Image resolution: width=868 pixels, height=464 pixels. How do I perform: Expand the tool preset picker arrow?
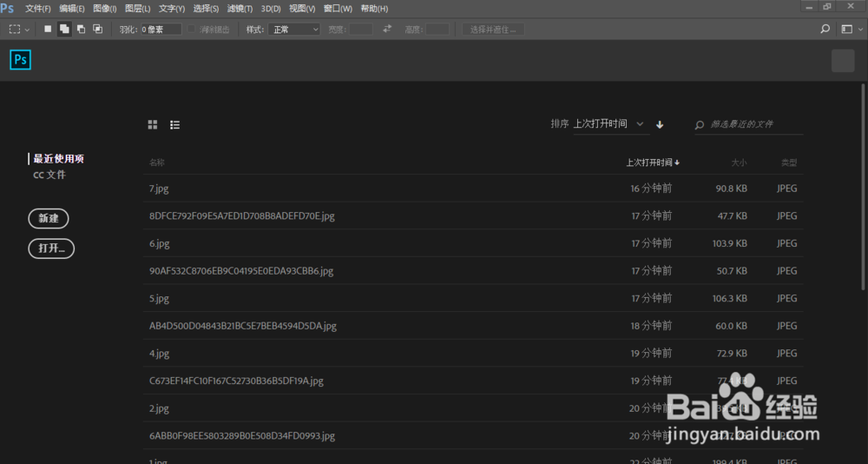[x=28, y=30]
